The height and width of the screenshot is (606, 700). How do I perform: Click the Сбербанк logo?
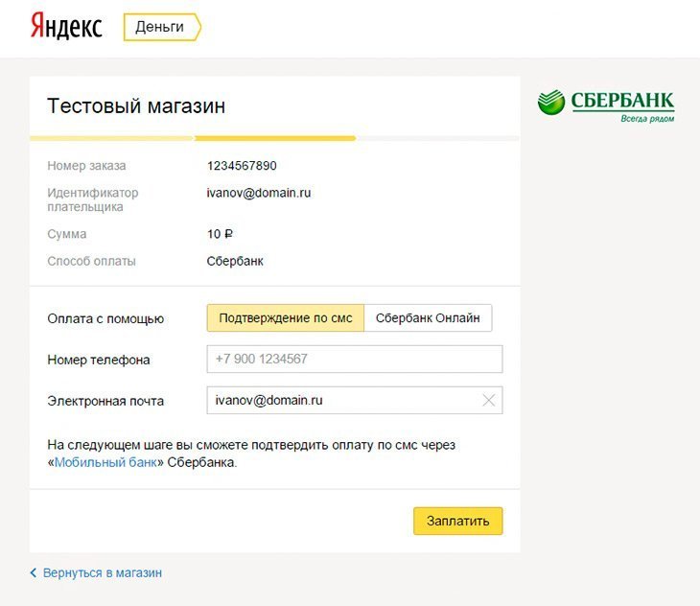[x=606, y=105]
